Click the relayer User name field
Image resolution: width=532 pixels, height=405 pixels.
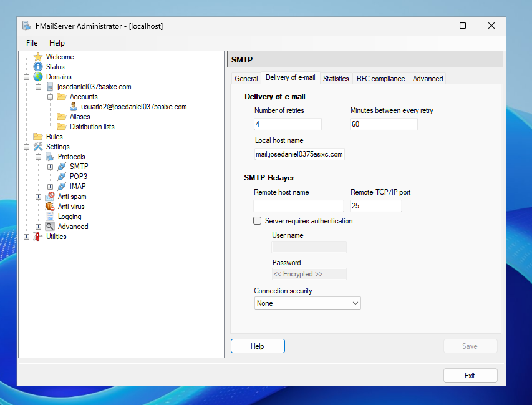click(x=309, y=247)
